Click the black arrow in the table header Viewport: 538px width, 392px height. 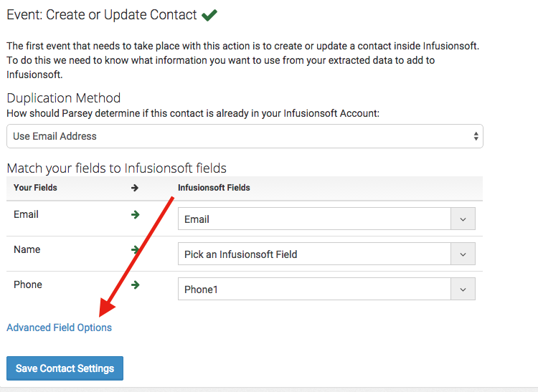pyautogui.click(x=135, y=188)
